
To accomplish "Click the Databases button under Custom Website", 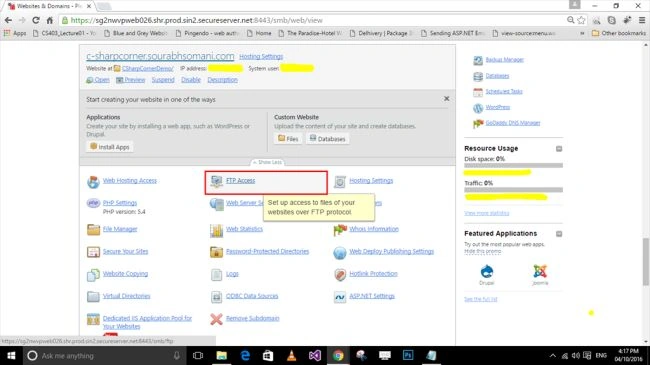I will [327, 139].
